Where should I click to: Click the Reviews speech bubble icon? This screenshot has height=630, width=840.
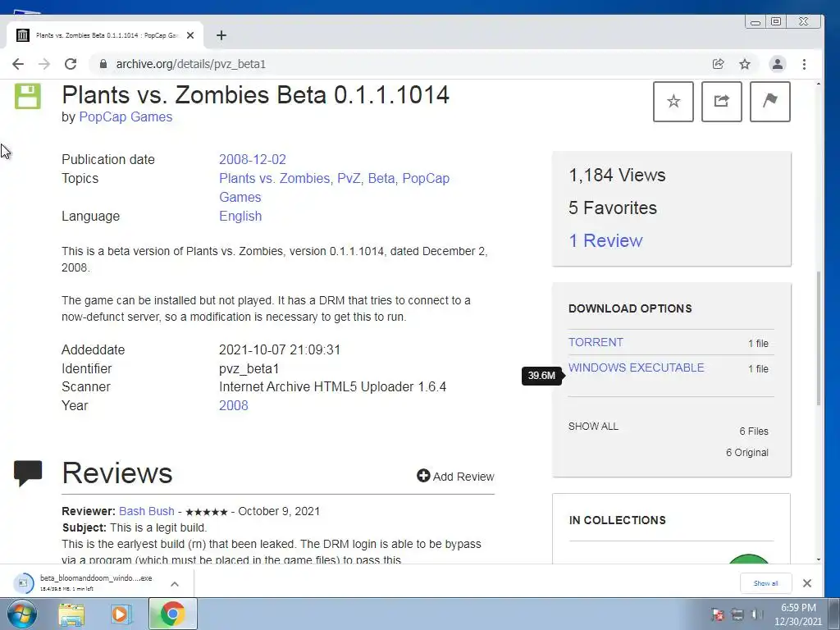tap(28, 473)
